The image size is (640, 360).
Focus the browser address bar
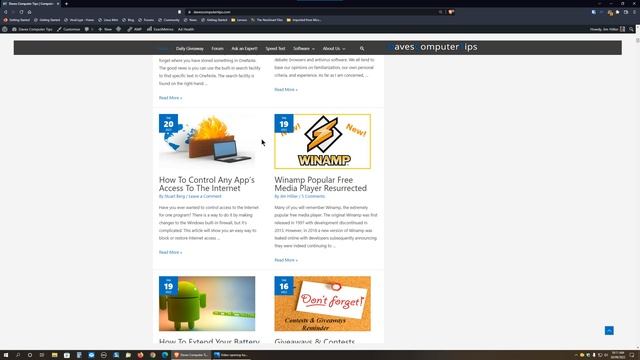tap(314, 12)
